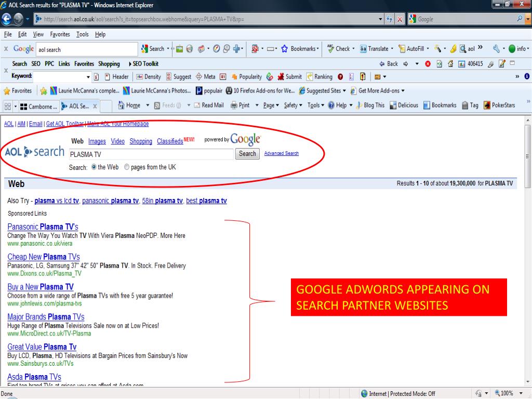Click the red Stop loading icon
This screenshot has width=532, height=399.
pyautogui.click(x=400, y=19)
